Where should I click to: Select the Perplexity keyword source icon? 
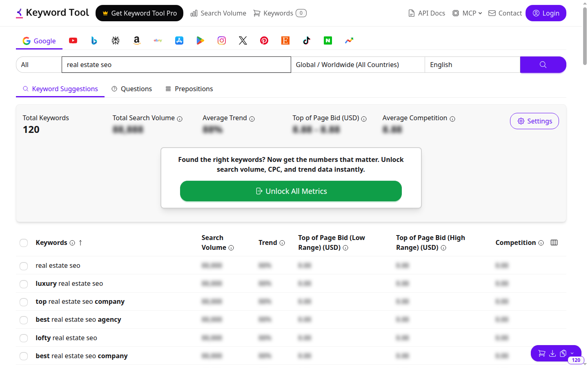point(116,40)
